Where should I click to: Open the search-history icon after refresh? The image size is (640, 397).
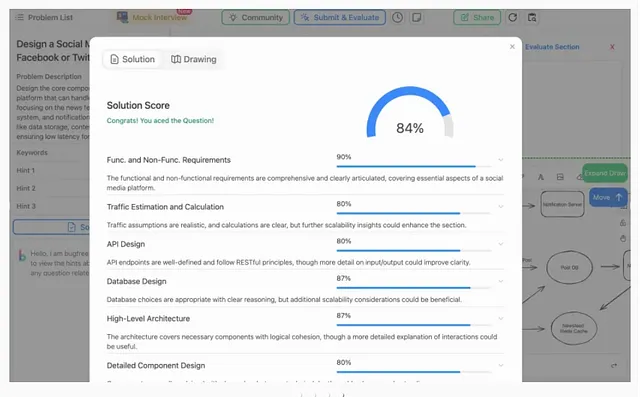pyautogui.click(x=532, y=18)
